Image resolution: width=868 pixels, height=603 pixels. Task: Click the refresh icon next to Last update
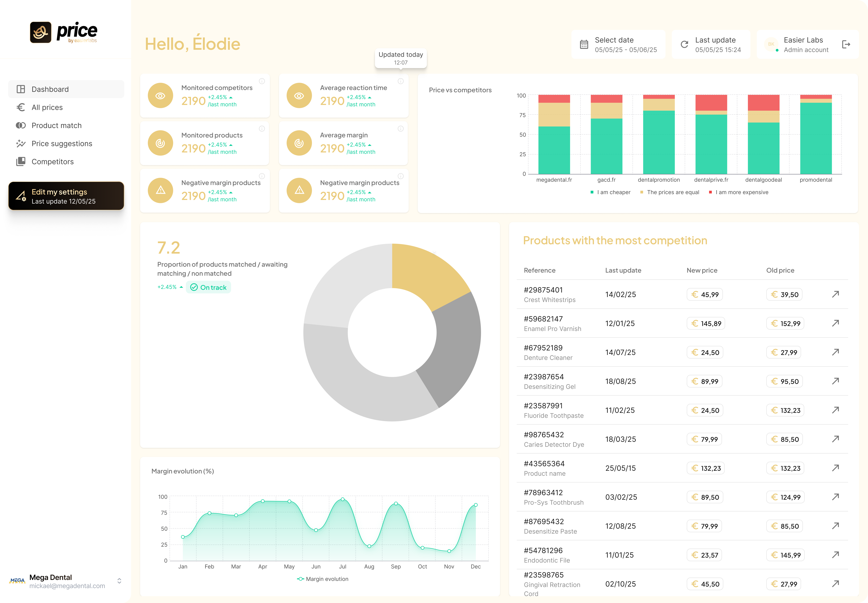coord(684,45)
